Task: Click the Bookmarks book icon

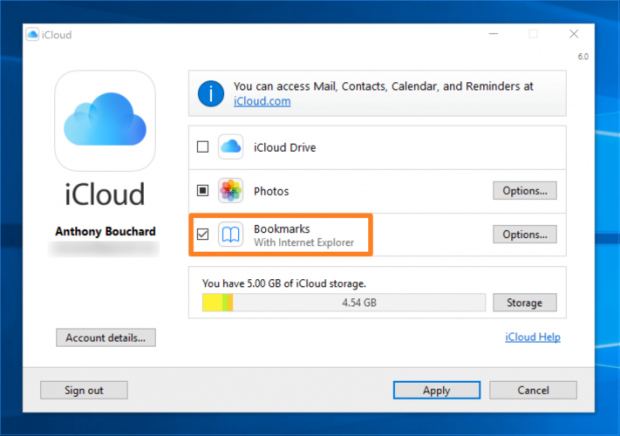Action: pos(232,235)
